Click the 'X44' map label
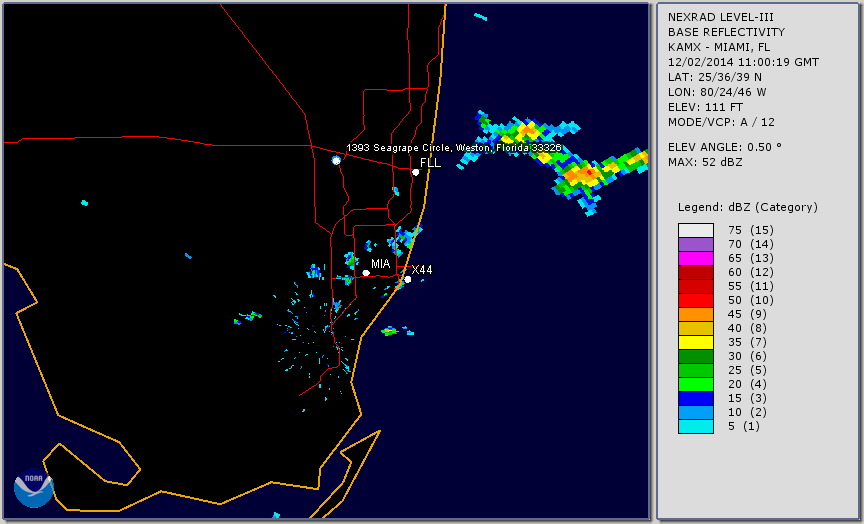The height and width of the screenshot is (524, 864). click(422, 270)
